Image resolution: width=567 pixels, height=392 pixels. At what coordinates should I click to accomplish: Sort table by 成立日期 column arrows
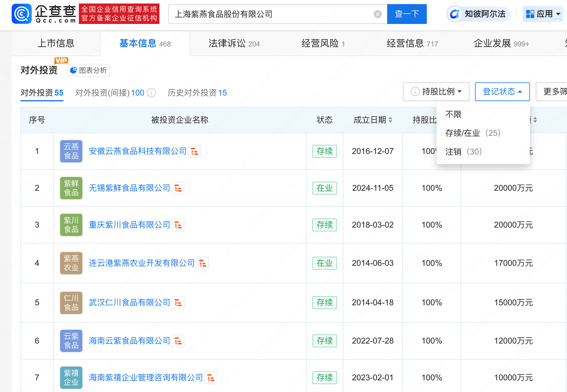pyautogui.click(x=390, y=120)
